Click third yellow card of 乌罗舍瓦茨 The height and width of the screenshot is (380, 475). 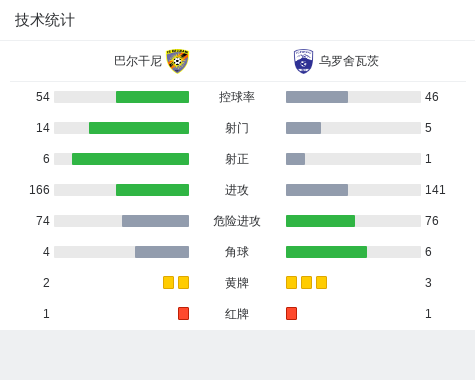click(x=321, y=282)
